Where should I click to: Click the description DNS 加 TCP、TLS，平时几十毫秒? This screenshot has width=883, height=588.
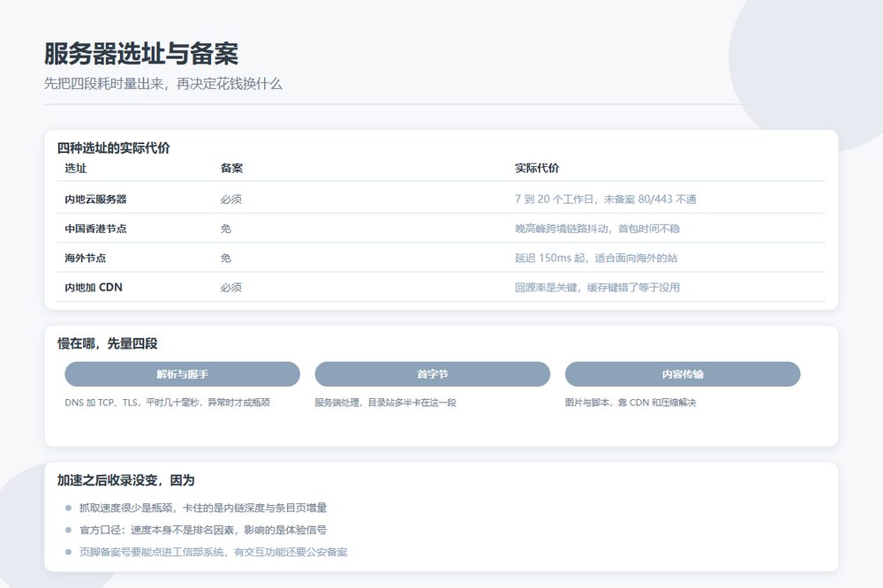167,402
